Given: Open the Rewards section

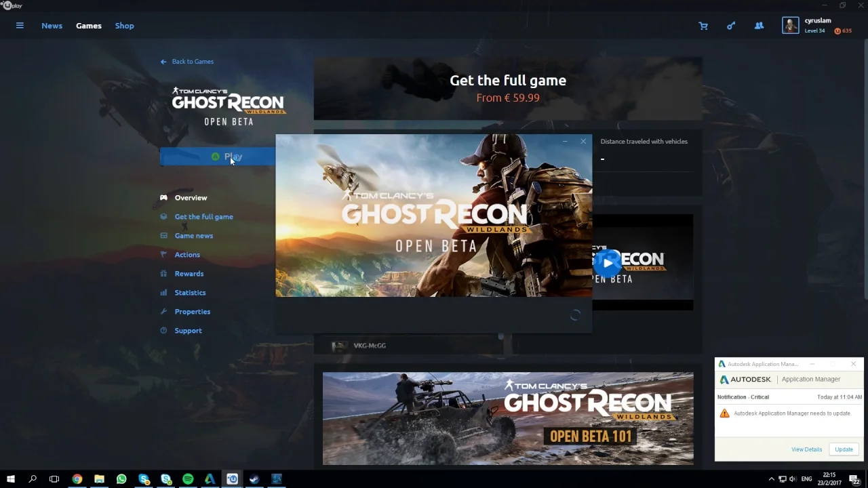Looking at the screenshot, I should pos(189,274).
